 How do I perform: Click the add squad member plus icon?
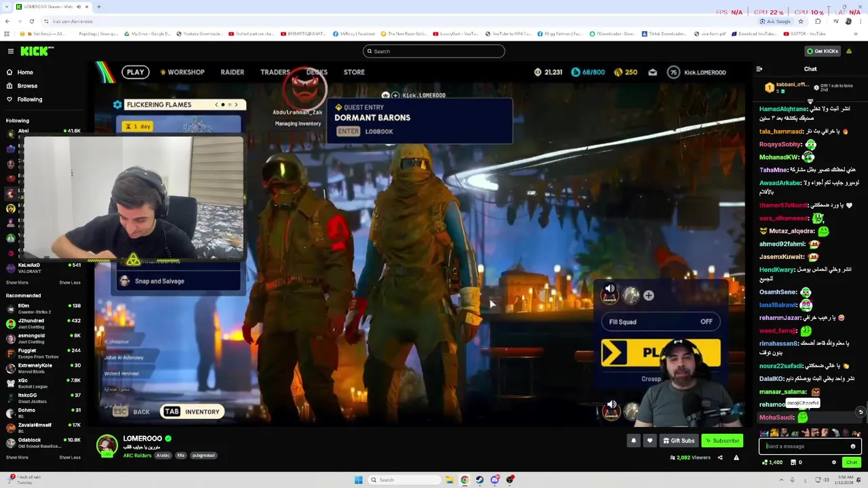648,296
